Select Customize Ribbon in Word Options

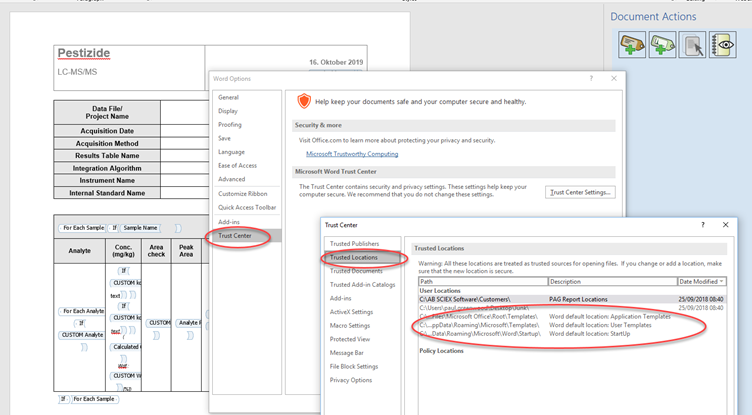[x=243, y=194]
